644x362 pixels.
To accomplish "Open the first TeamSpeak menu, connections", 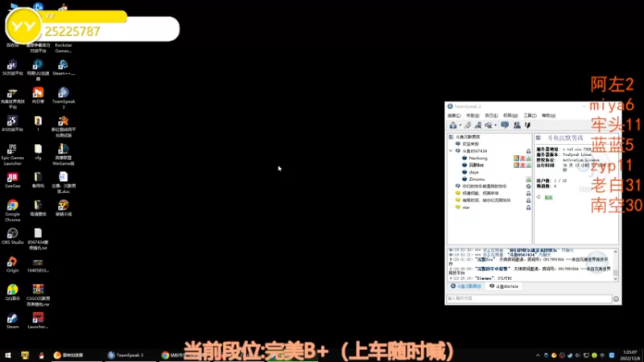I will coord(454,116).
